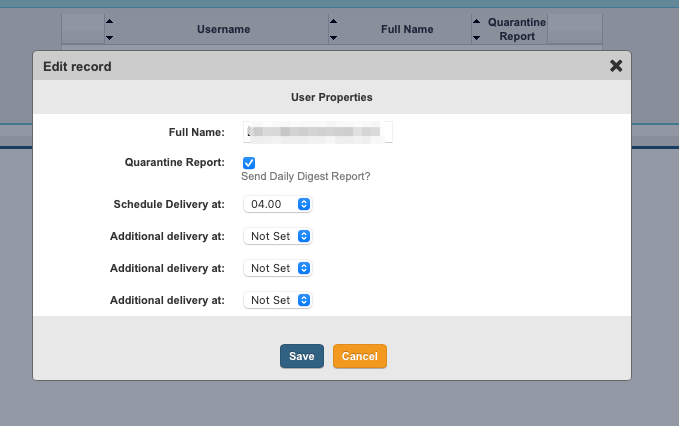Click the down sort arrow beside Full Name header
The width and height of the screenshot is (679, 426).
pyautogui.click(x=334, y=37)
